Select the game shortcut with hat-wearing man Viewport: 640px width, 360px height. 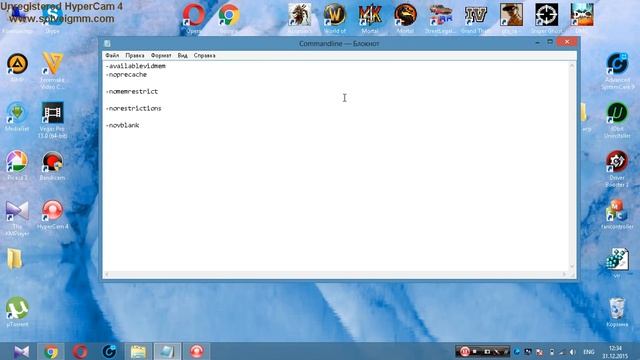click(x=511, y=18)
